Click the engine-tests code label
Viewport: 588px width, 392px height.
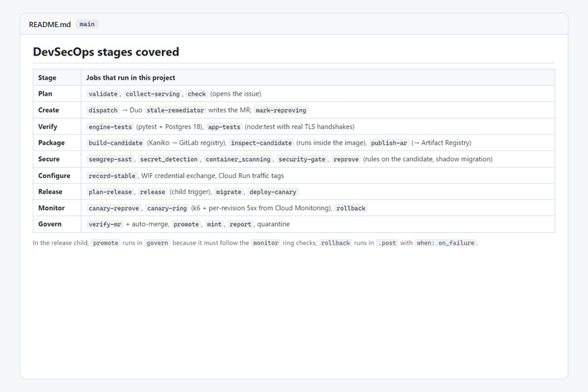click(110, 127)
